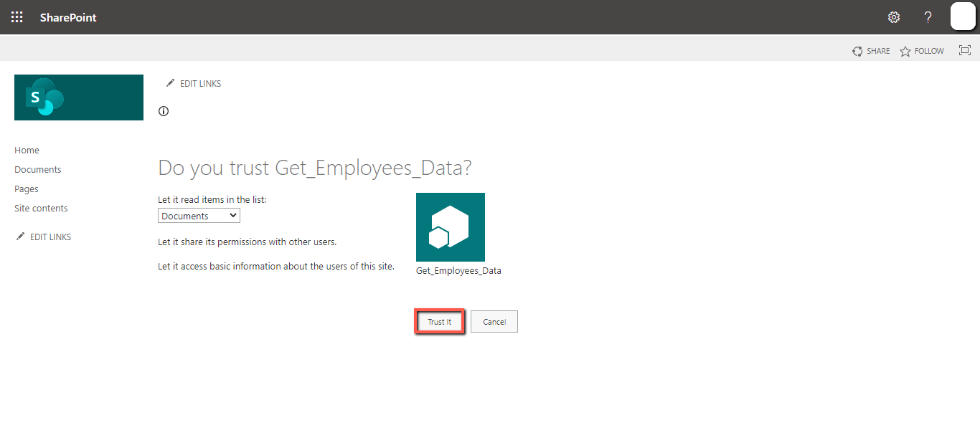Cancel the app trust request
This screenshot has height=448, width=980.
tap(494, 322)
